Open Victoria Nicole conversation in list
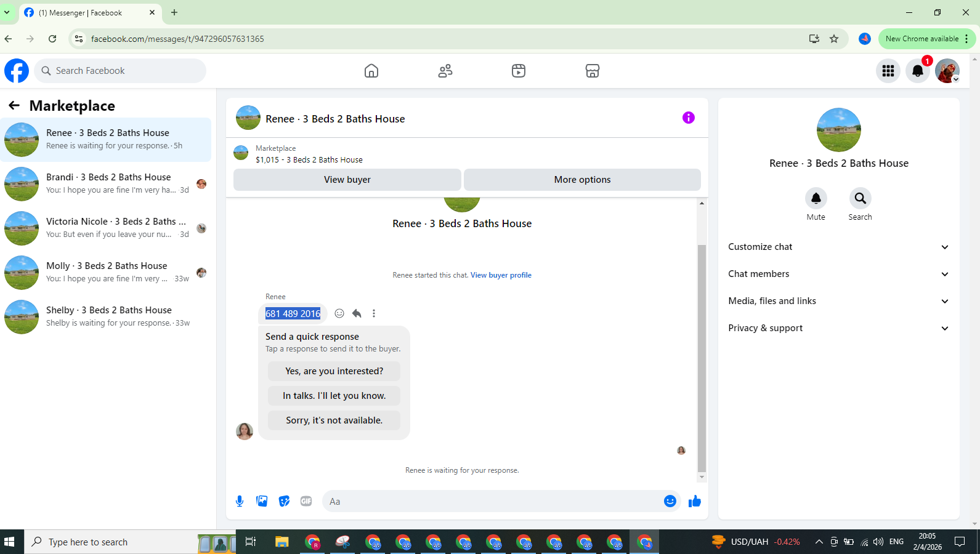Screen dimensions: 980x554 tap(105, 228)
